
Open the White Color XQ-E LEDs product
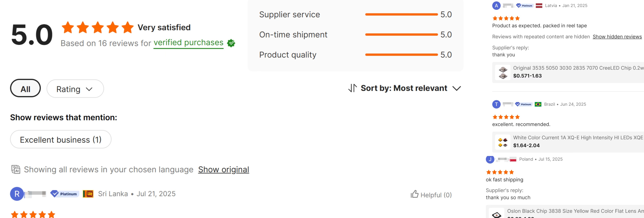pos(578,138)
